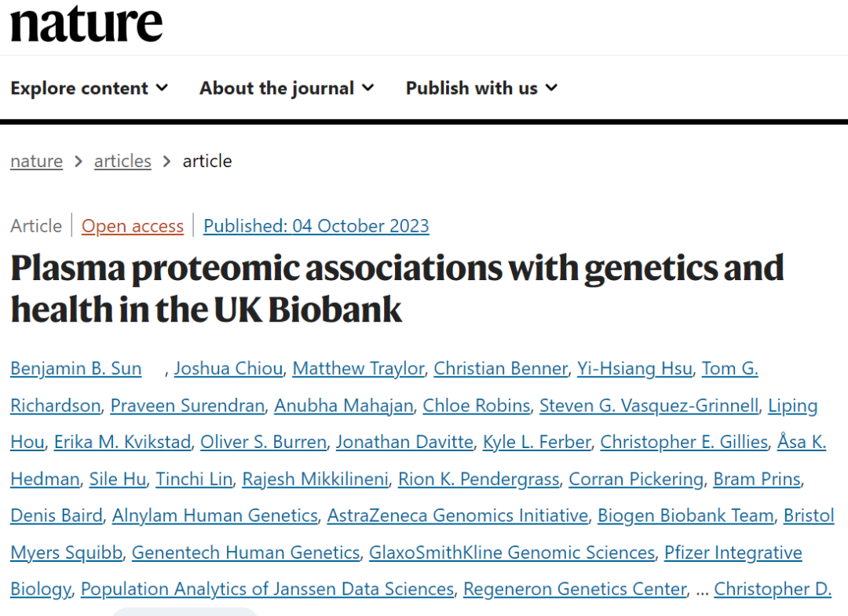Image resolution: width=848 pixels, height=616 pixels.
Task: Click author Praveen Surendran
Action: pos(187,406)
